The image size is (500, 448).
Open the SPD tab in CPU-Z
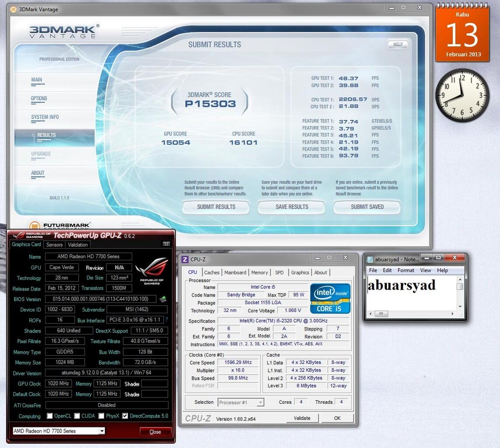(x=280, y=273)
